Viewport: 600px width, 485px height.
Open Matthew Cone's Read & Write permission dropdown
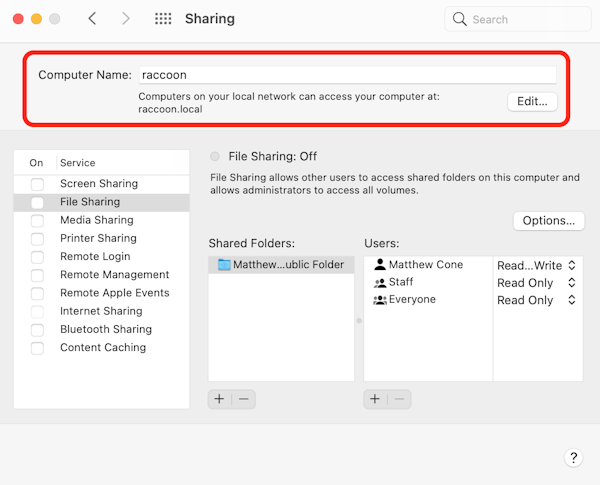tap(537, 265)
